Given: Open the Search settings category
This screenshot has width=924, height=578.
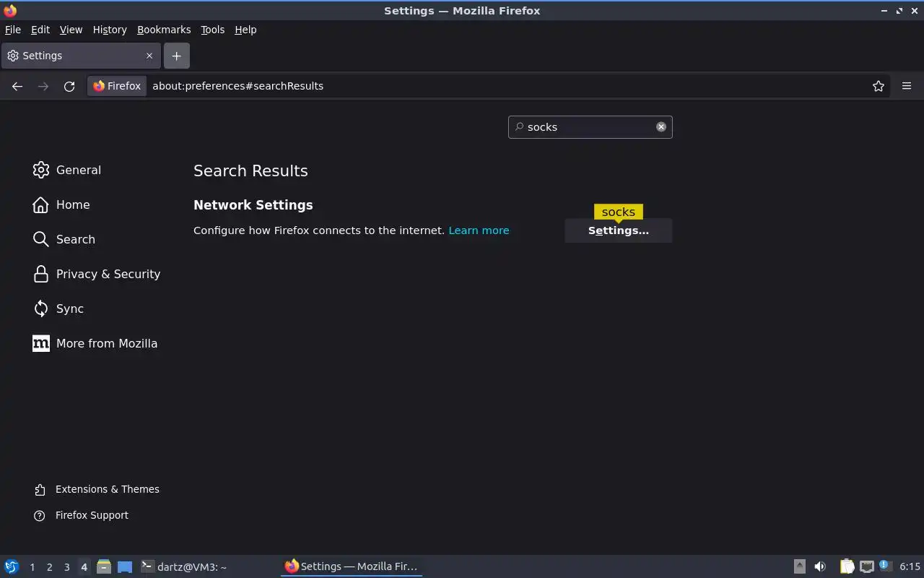Looking at the screenshot, I should click(x=64, y=239).
